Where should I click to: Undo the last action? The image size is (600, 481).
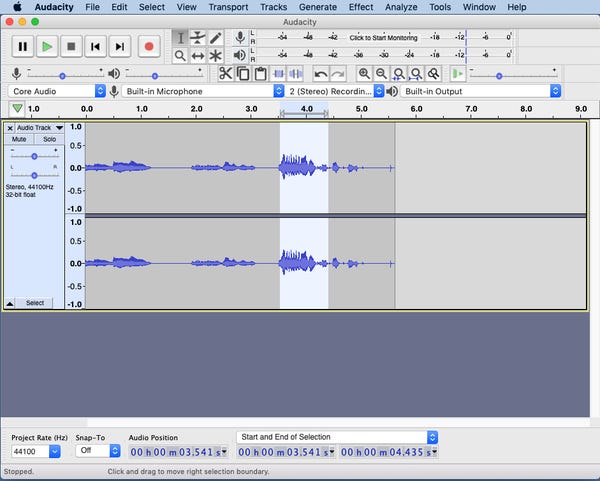click(x=321, y=73)
